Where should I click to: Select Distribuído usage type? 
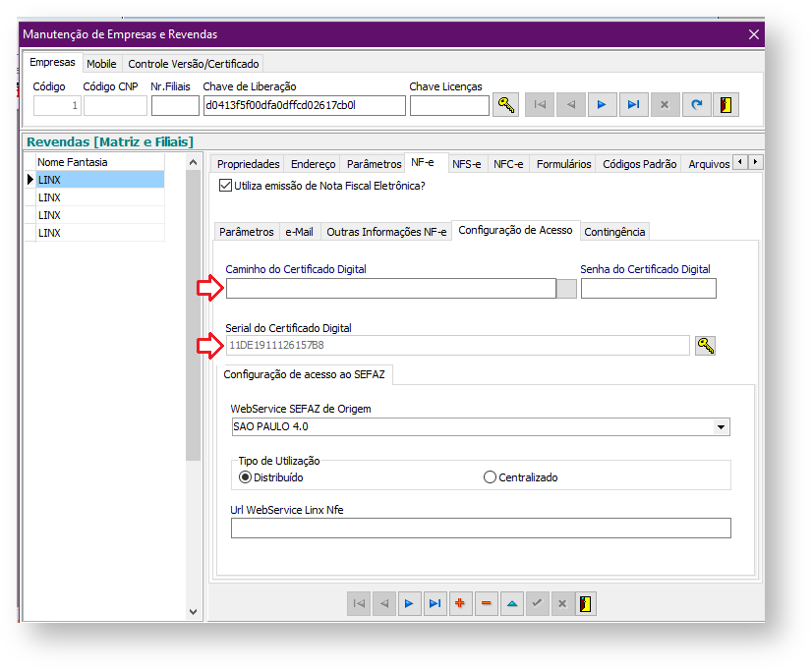(x=245, y=477)
